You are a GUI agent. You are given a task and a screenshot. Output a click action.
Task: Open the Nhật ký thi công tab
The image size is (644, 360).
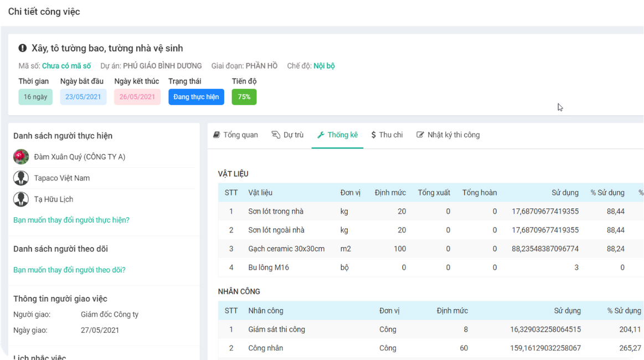[453, 135]
